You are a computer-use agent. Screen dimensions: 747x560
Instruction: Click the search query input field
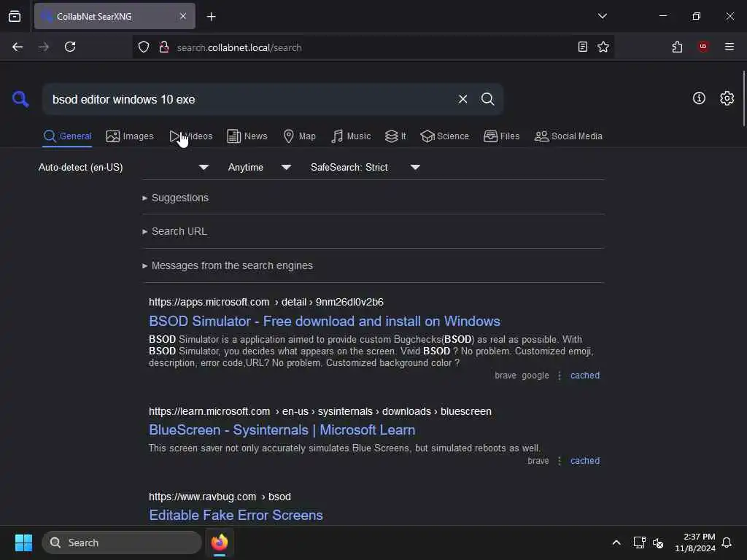(x=250, y=99)
